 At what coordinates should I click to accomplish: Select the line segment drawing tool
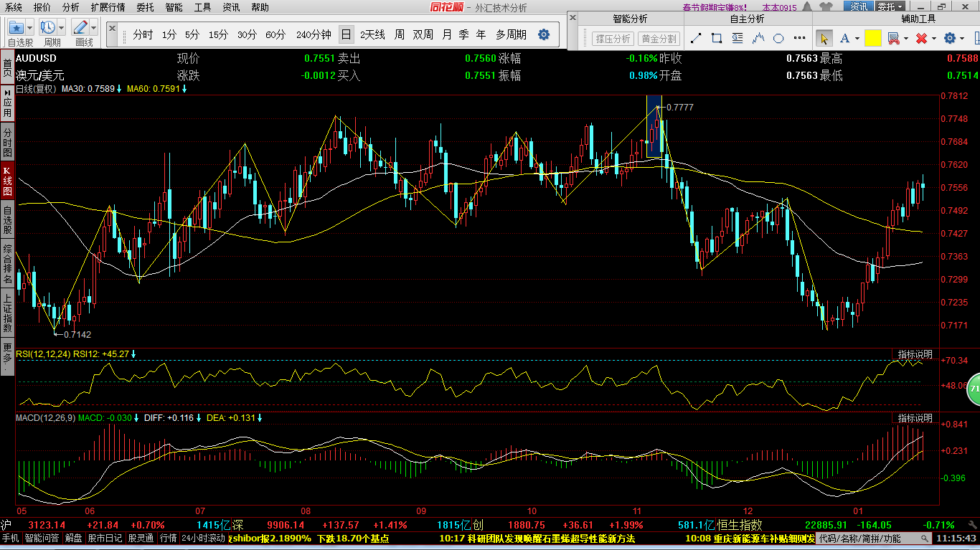coord(696,38)
